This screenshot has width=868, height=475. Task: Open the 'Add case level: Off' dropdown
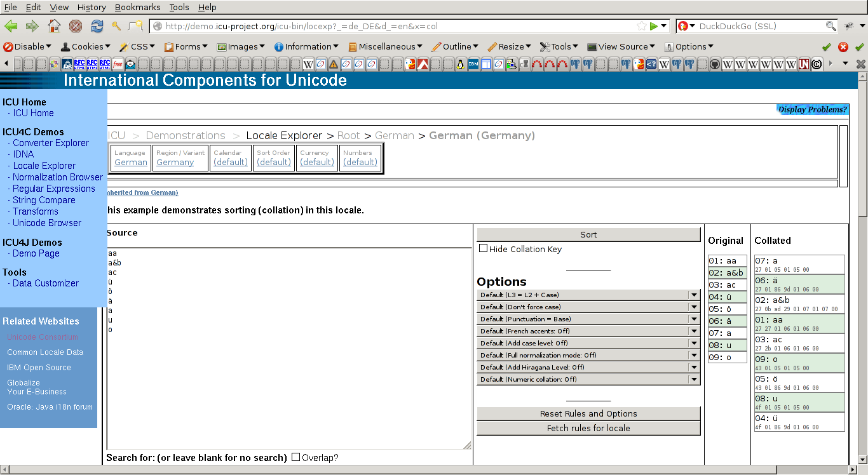click(x=588, y=343)
